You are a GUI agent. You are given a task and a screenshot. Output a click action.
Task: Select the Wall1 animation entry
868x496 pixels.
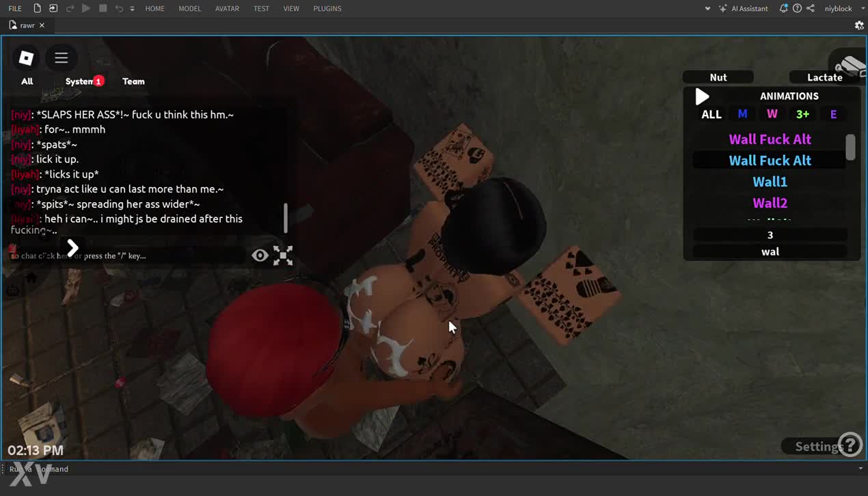pyautogui.click(x=770, y=182)
